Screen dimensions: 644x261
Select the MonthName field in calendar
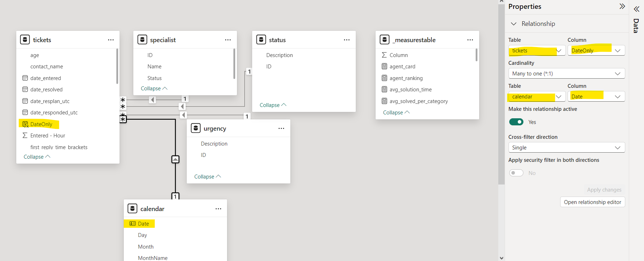[x=153, y=258]
